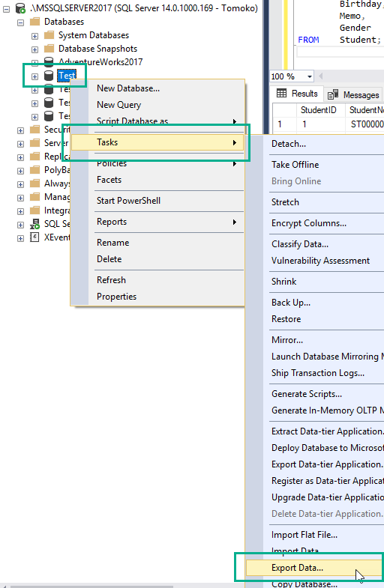Select the AdventureWorks2017 database
Screen dimensions: 384x588
pyautogui.click(x=100, y=62)
